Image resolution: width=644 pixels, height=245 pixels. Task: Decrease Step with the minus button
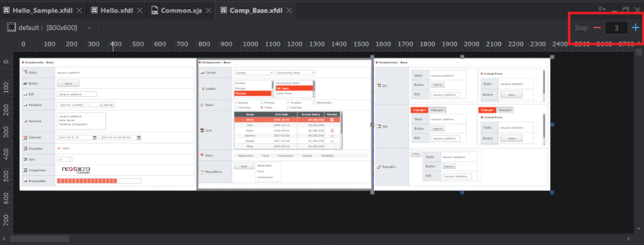[x=597, y=28]
